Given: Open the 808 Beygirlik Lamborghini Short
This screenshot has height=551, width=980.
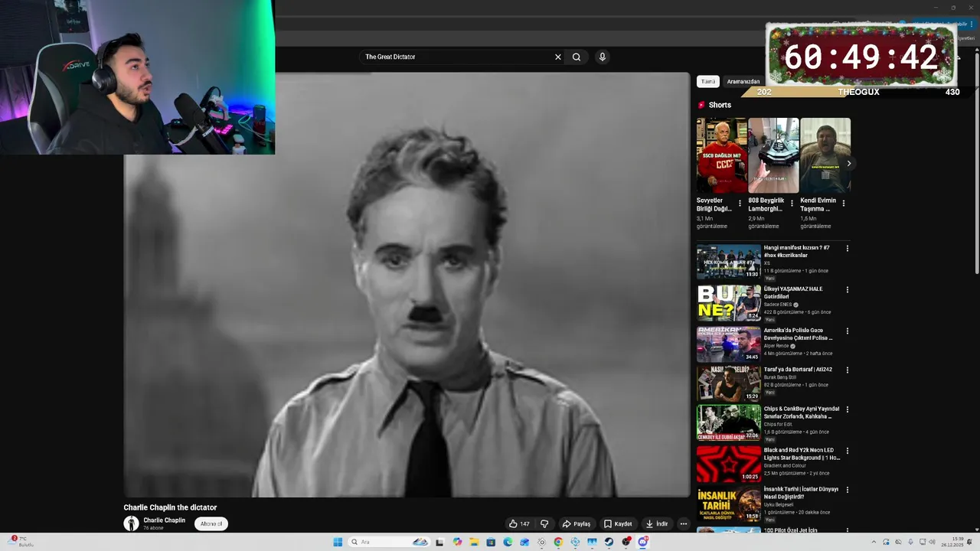Looking at the screenshot, I should [x=773, y=155].
